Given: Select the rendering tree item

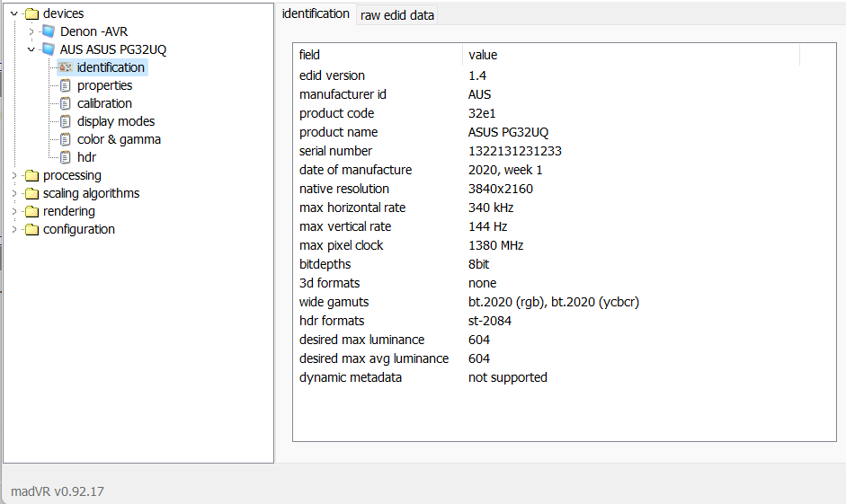Looking at the screenshot, I should [x=69, y=211].
